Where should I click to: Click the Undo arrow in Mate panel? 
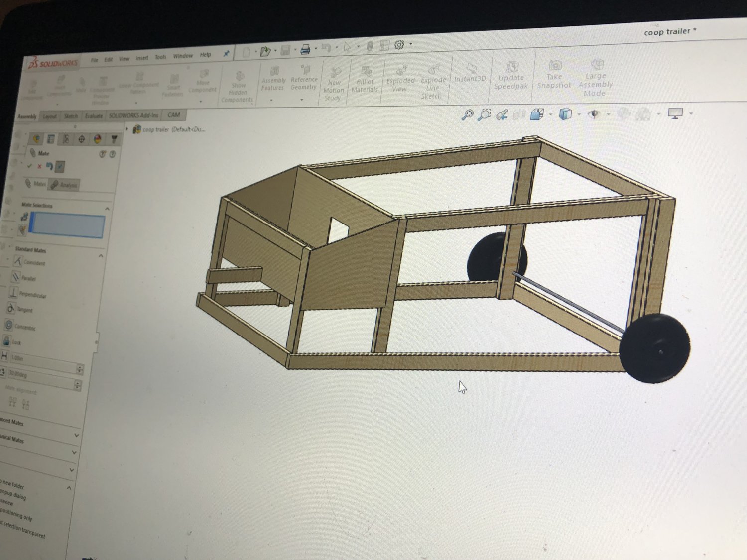coord(49,166)
